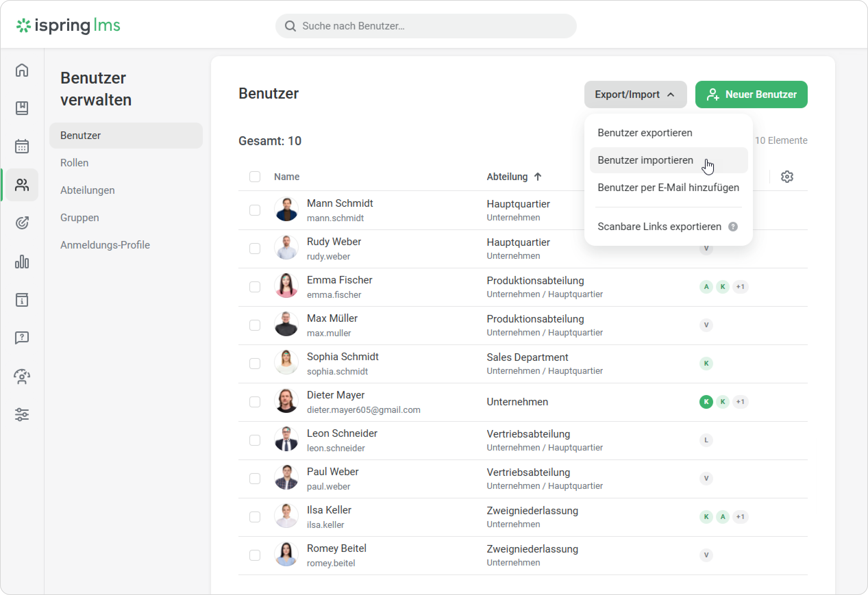Toggle the select-all checkbox in header
The height and width of the screenshot is (595, 868).
[255, 177]
